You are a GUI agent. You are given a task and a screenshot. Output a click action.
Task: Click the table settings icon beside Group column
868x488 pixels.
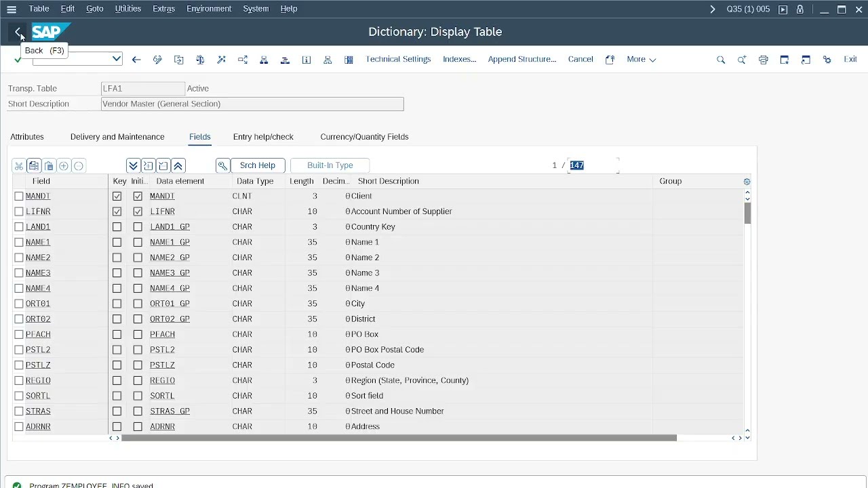pos(747,182)
